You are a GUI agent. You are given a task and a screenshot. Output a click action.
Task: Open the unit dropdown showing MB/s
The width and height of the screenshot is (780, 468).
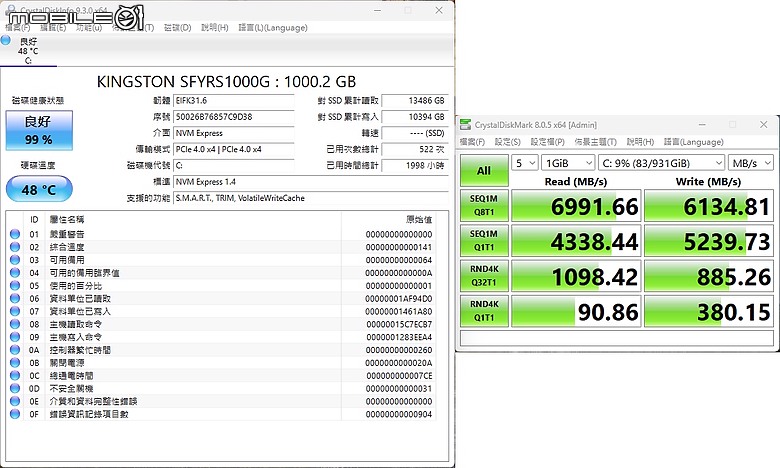pos(751,163)
